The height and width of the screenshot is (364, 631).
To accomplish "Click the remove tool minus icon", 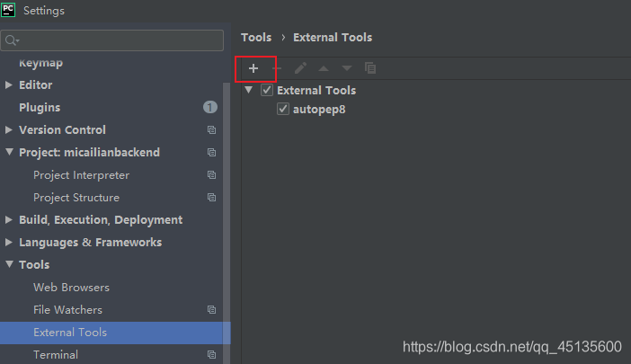I will tap(277, 68).
